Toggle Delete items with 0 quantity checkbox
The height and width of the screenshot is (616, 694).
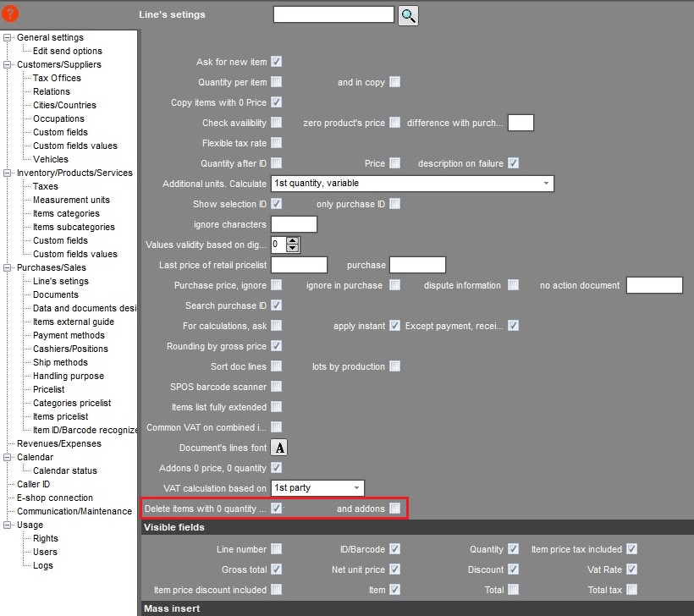point(276,508)
